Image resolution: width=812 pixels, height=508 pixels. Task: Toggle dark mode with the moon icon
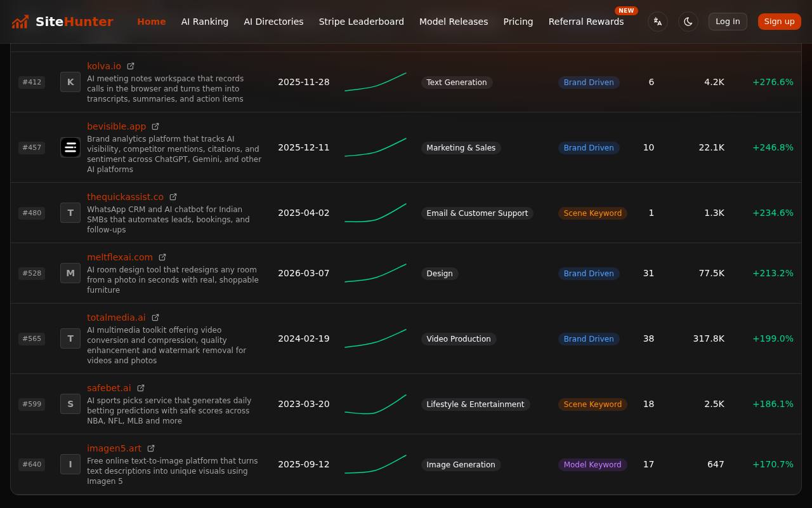(688, 22)
